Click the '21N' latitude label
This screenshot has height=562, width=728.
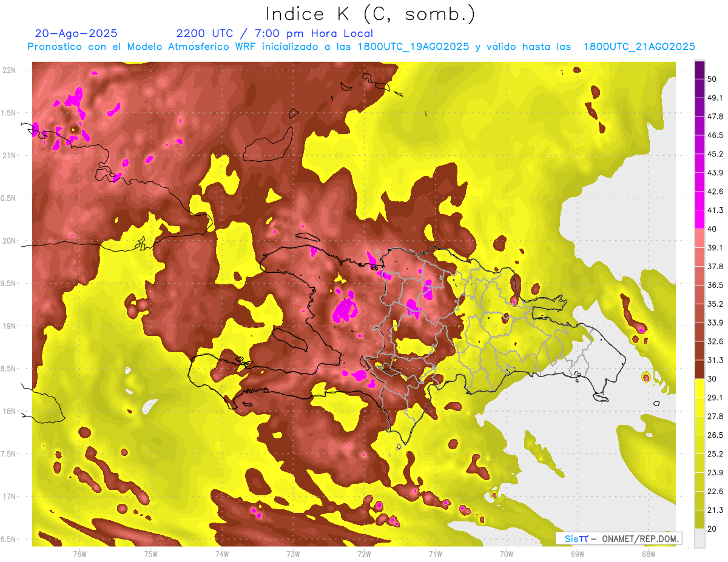[9, 156]
